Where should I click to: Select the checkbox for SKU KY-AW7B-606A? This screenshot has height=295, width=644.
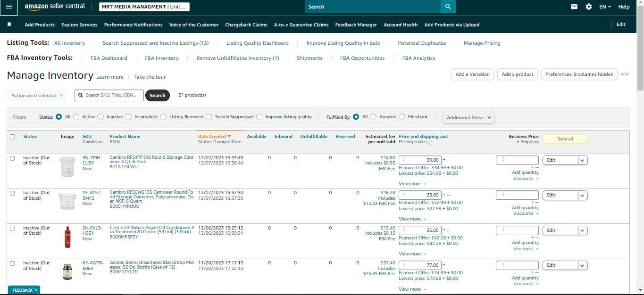(x=12, y=263)
